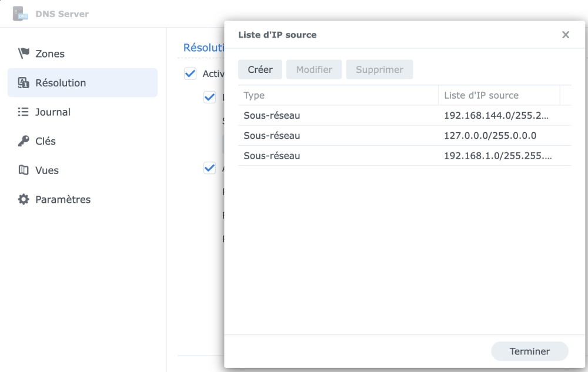Click the Modifier button
Screen dimensions: 588x372
314,69
